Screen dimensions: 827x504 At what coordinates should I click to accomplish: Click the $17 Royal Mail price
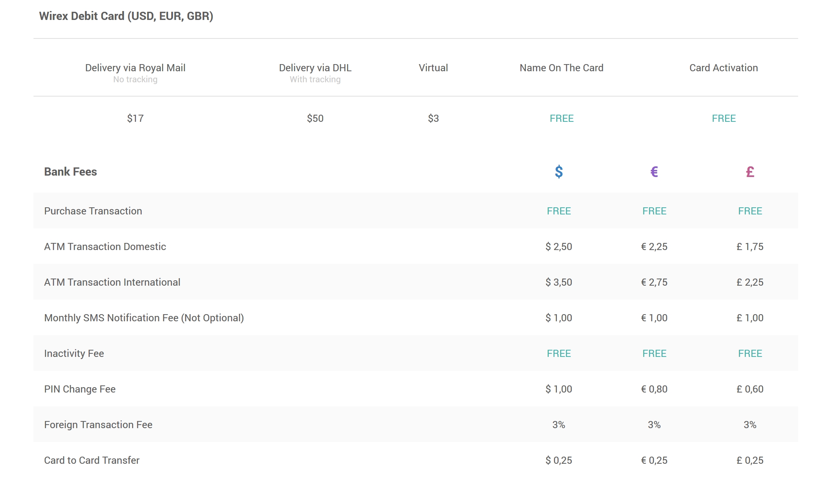click(x=135, y=118)
